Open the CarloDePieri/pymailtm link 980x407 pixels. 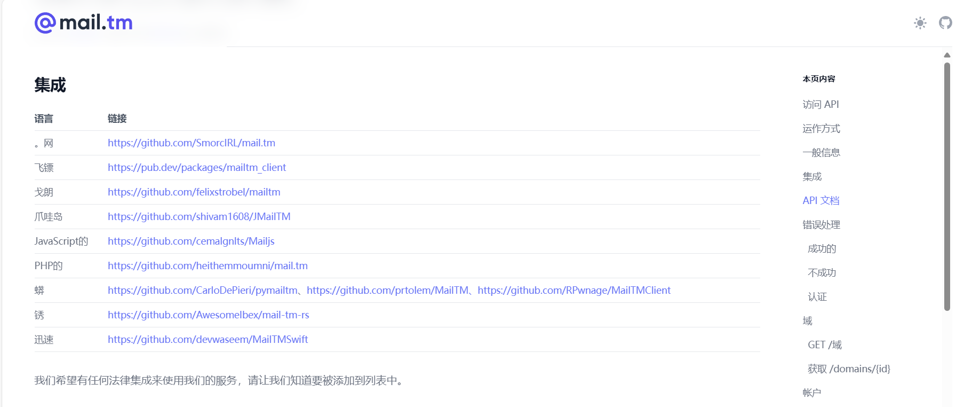(203, 290)
